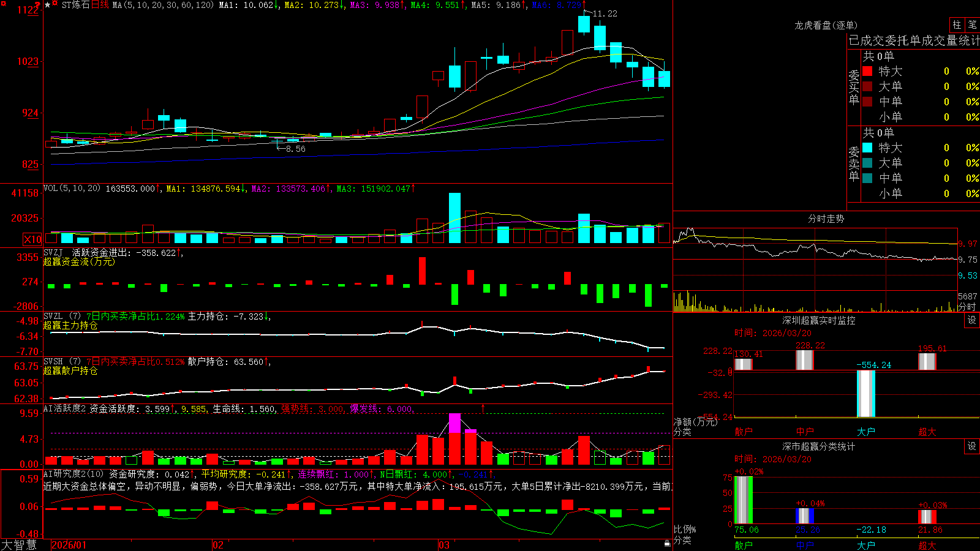This screenshot has width=980, height=551.
Task: Click teal 大单 sell-order swatch
Action: click(867, 163)
